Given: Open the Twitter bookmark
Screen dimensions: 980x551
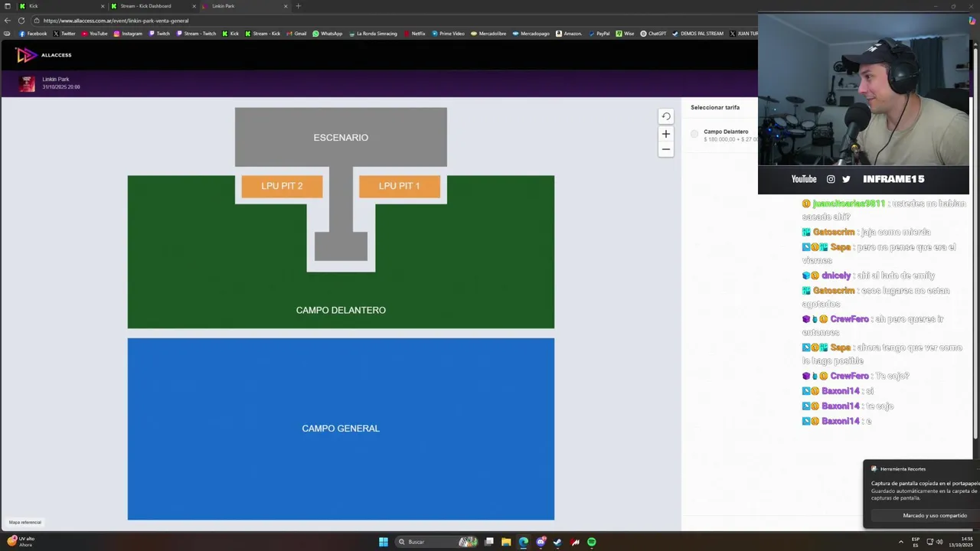Looking at the screenshot, I should coord(64,34).
